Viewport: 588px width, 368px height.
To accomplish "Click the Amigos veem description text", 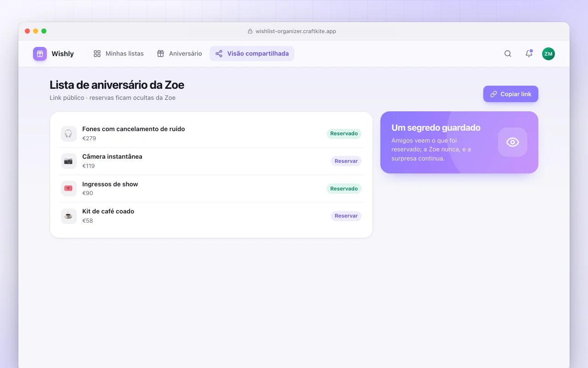I will tap(431, 149).
